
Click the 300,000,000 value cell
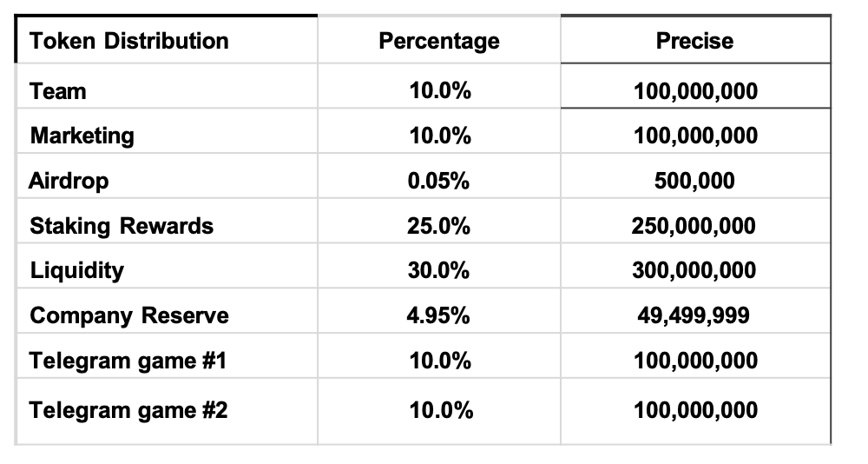click(695, 266)
